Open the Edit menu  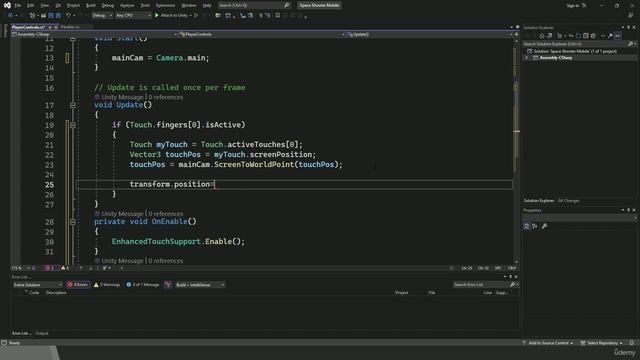pyautogui.click(x=31, y=5)
